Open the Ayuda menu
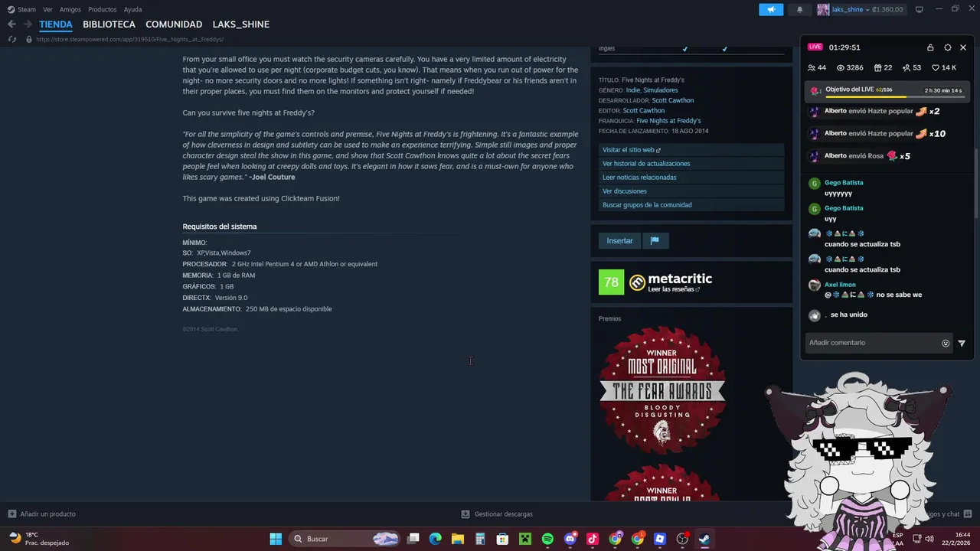The width and height of the screenshot is (980, 551). [132, 9]
